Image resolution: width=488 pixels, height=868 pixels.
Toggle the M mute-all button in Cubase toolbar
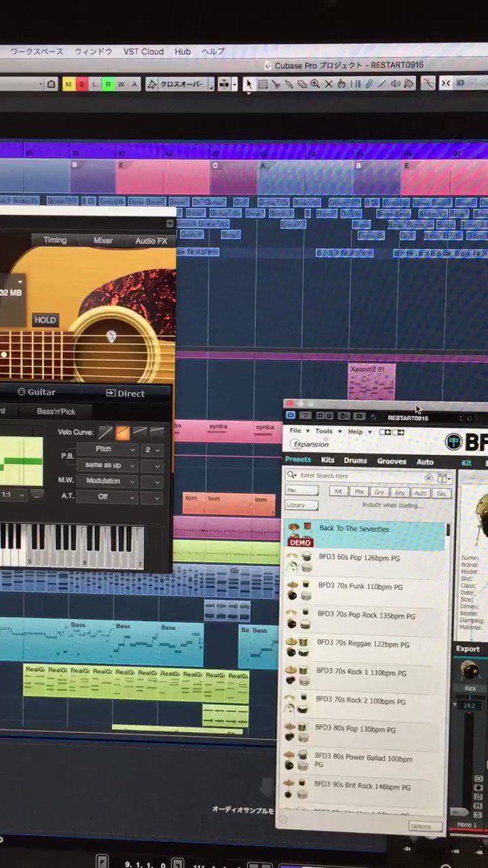[69, 84]
